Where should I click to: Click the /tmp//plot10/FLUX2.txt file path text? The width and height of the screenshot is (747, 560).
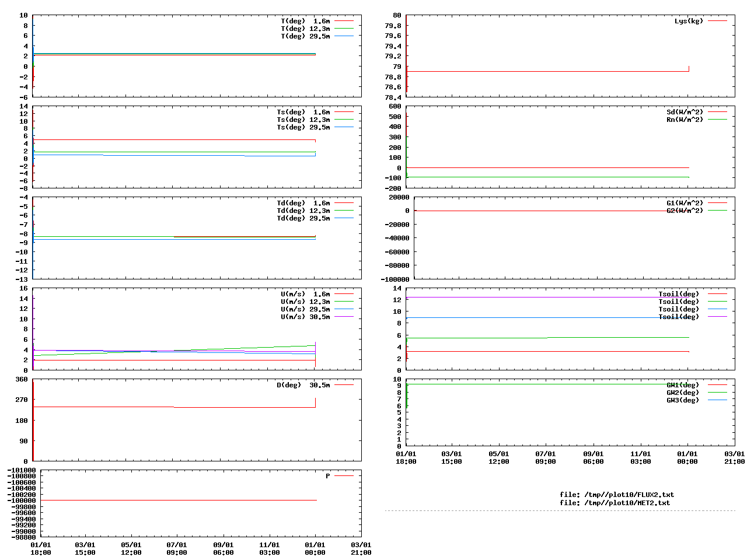pos(629,495)
